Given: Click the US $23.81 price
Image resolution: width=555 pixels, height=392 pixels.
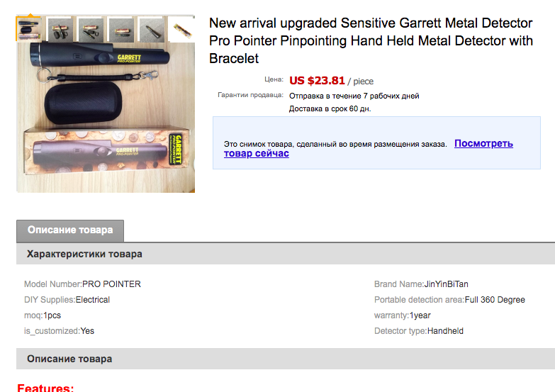Looking at the screenshot, I should (x=317, y=81).
